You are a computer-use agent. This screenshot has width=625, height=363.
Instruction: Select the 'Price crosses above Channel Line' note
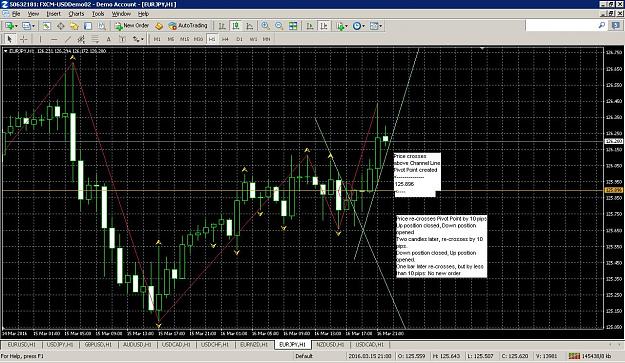click(417, 174)
